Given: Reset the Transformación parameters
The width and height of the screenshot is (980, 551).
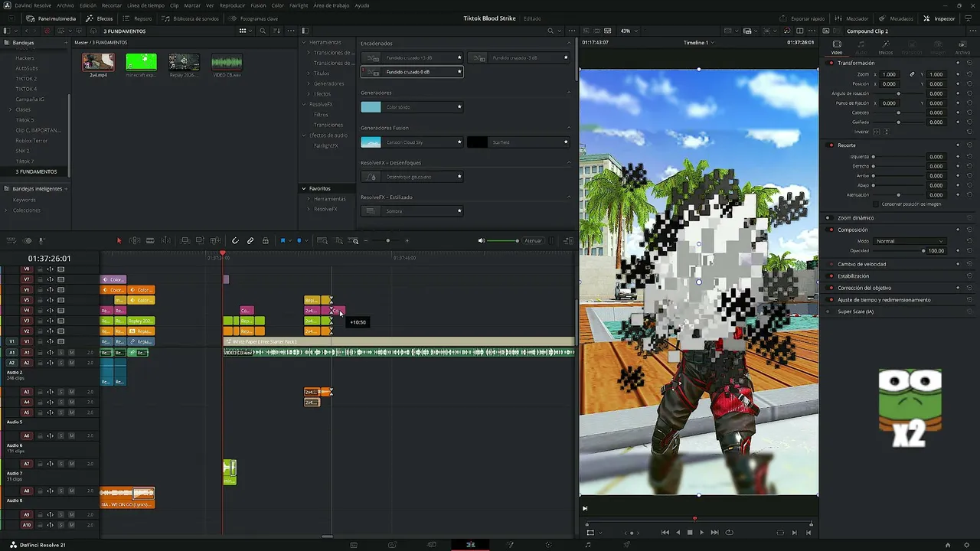Looking at the screenshot, I should pyautogui.click(x=969, y=63).
